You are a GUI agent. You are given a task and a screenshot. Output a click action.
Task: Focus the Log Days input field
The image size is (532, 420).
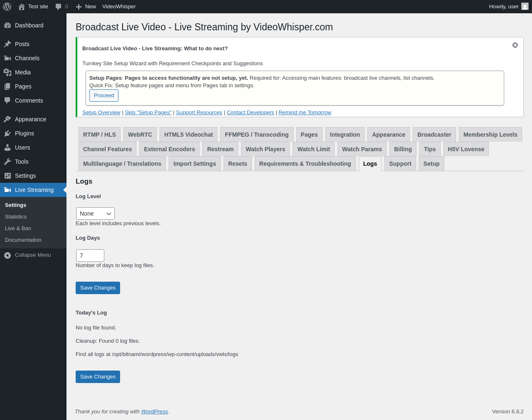[90, 255]
